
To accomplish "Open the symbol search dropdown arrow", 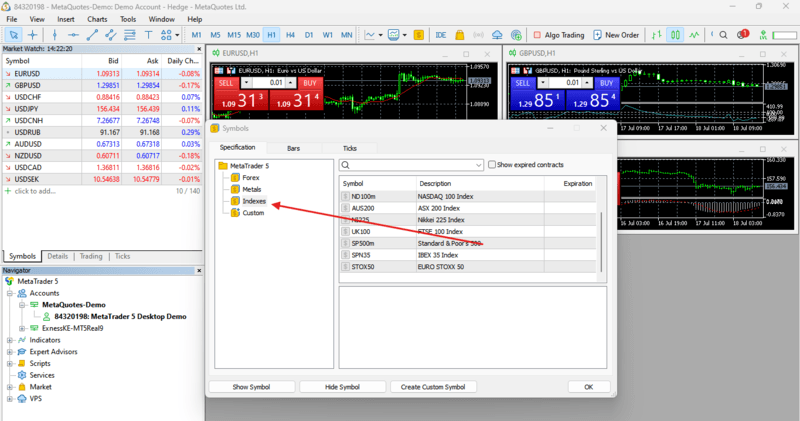I will point(478,165).
